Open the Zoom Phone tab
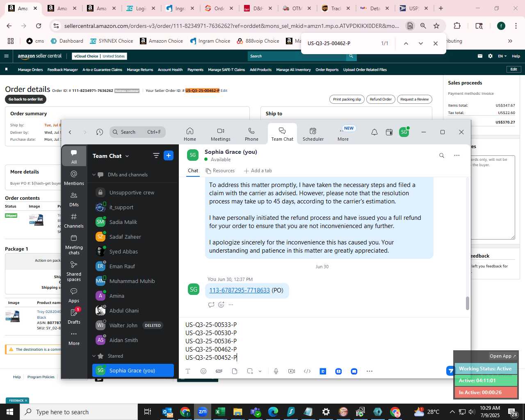Viewport: 525px width, 420px height. [251, 134]
